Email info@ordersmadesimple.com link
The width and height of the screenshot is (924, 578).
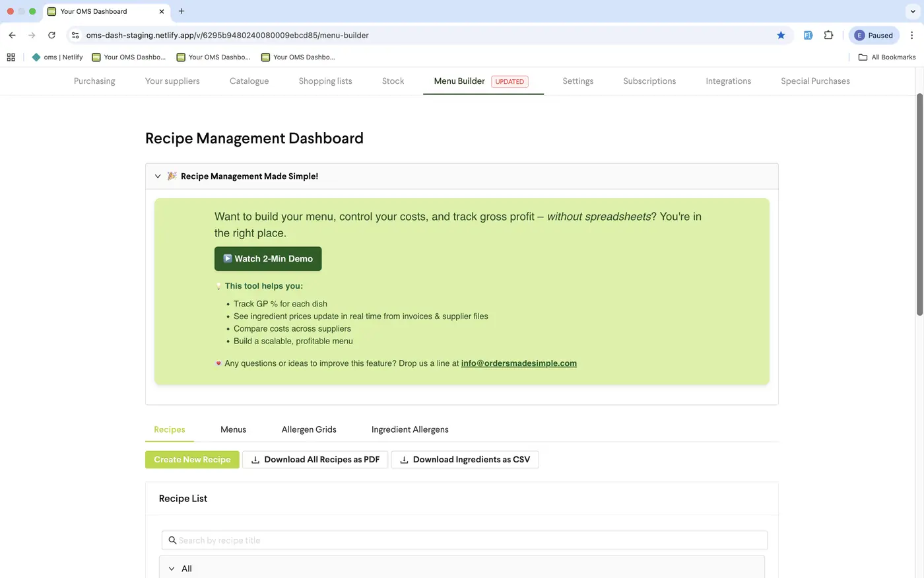(519, 363)
